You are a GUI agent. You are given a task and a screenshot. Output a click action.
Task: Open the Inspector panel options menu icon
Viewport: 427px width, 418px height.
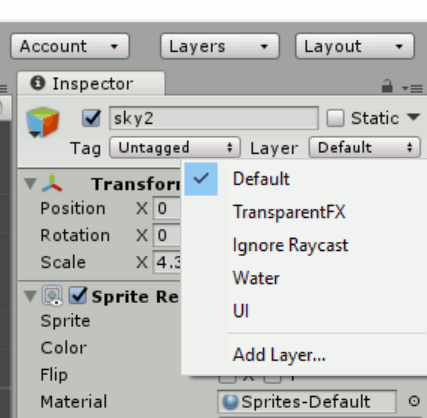click(x=412, y=88)
